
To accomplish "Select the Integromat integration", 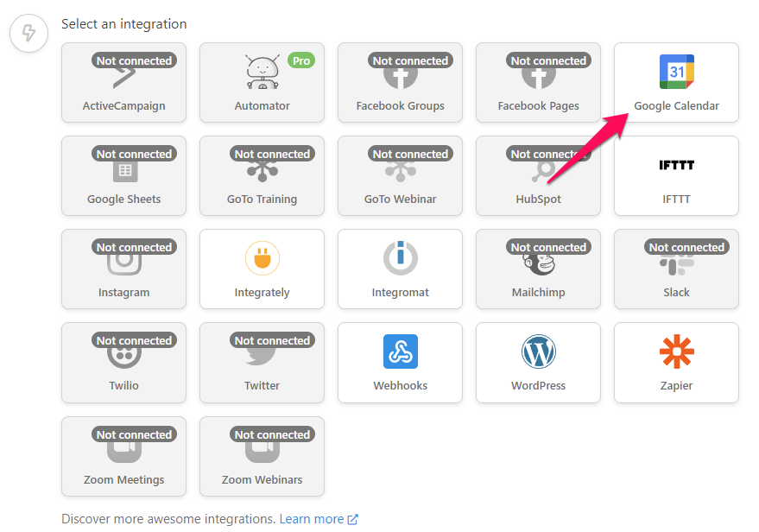I will coord(401,269).
